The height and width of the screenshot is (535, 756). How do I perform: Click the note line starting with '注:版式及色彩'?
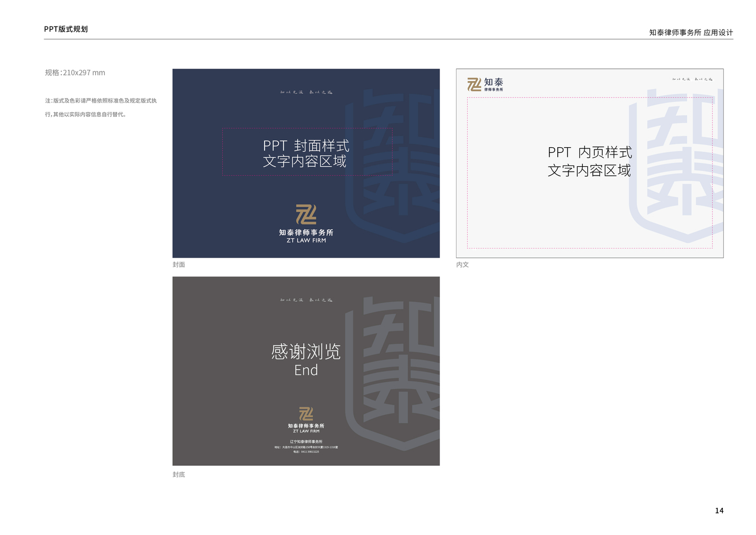[101, 101]
